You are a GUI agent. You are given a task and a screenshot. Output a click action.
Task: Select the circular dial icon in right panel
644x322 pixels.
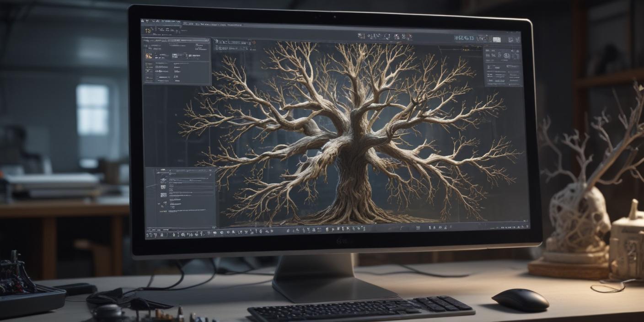(506, 56)
